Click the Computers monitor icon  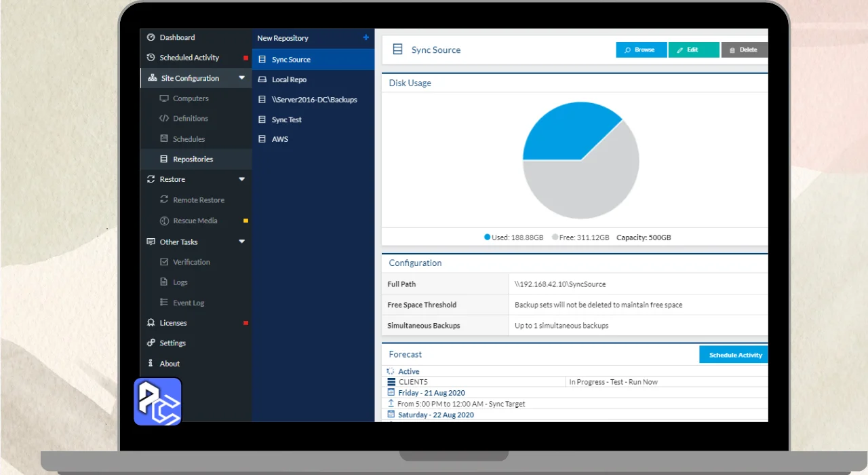click(x=164, y=98)
